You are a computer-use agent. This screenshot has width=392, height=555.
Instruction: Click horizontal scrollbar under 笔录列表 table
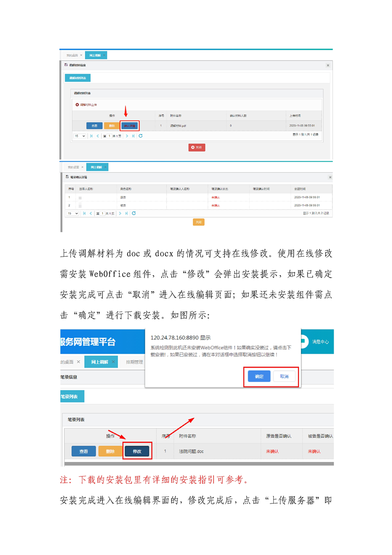click(x=199, y=463)
